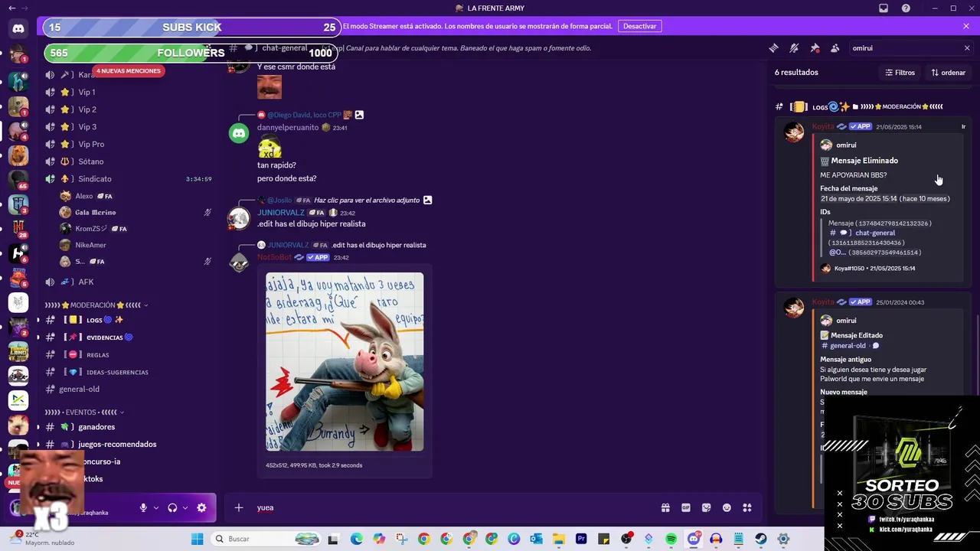This screenshot has height=551, width=980.
Task: Click the taskbar Buscar search box
Action: pyautogui.click(x=266, y=539)
